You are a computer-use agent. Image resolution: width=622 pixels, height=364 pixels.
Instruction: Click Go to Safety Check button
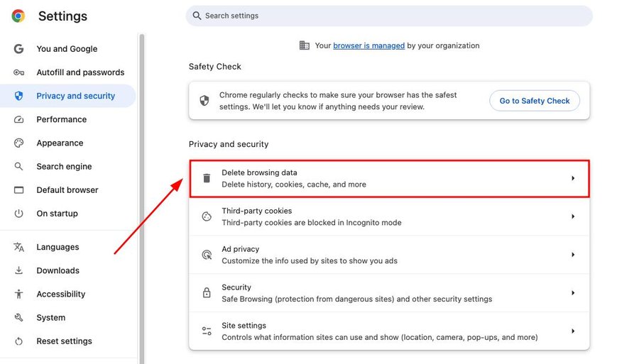535,101
